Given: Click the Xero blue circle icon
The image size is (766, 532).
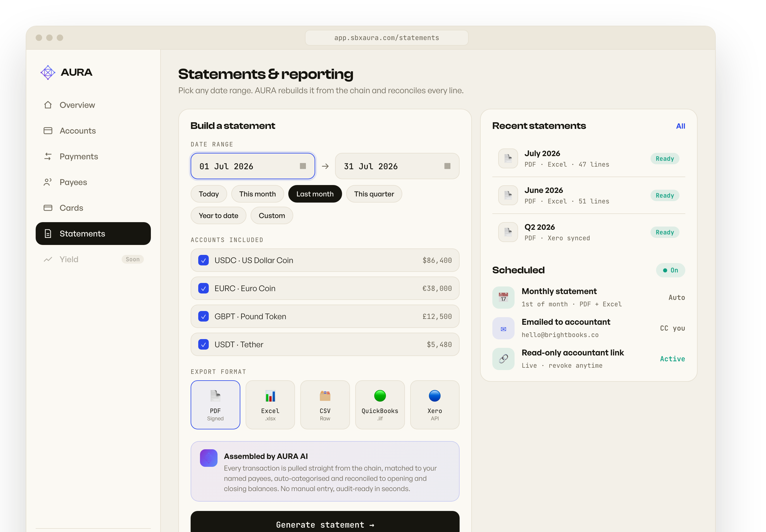Looking at the screenshot, I should pyautogui.click(x=435, y=396).
